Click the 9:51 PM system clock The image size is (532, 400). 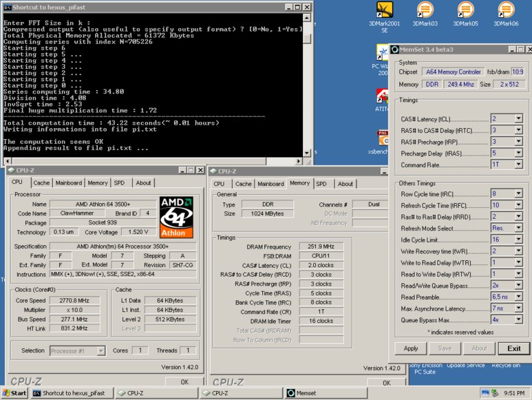514,393
